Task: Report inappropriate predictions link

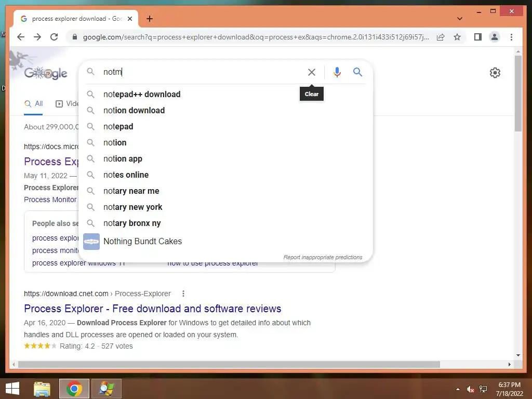Action: click(x=323, y=257)
